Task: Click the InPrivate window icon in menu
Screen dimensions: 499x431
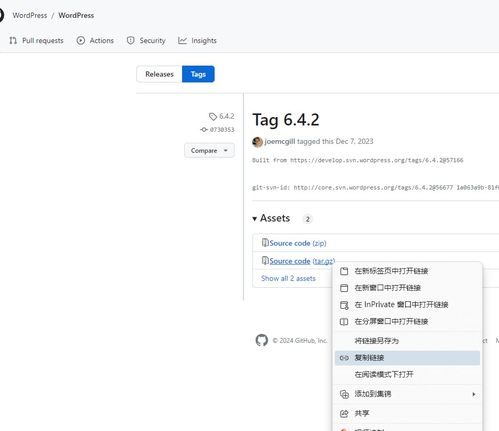Action: (344, 305)
